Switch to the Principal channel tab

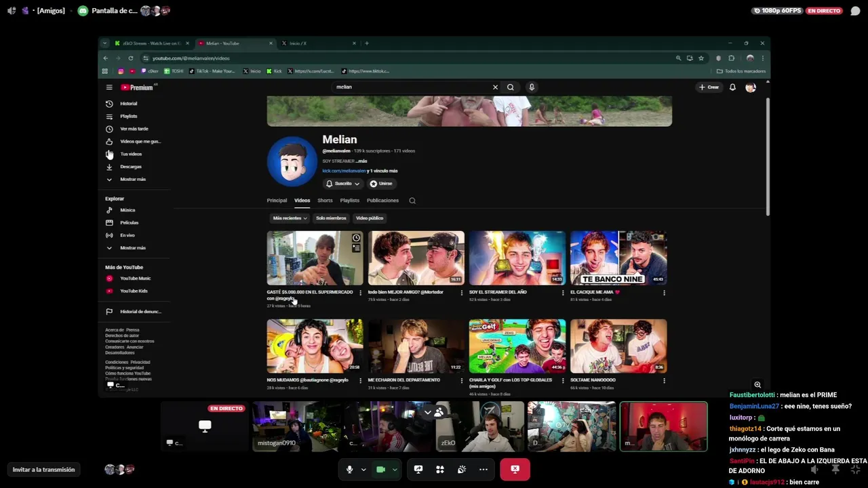tap(277, 201)
